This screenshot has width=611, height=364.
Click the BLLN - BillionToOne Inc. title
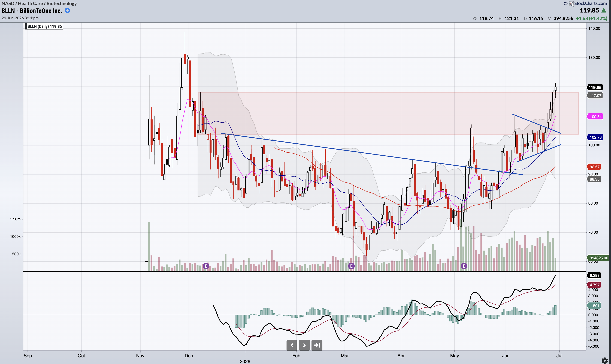coord(32,11)
